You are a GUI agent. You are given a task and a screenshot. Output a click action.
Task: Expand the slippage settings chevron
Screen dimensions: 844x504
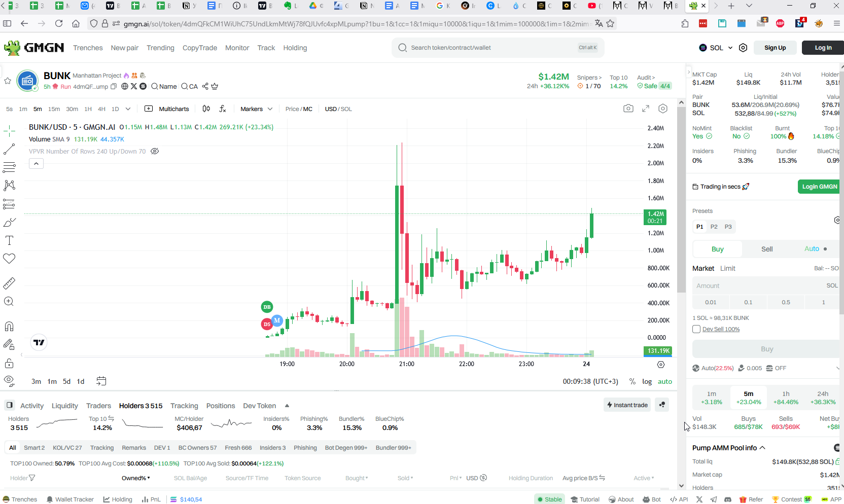tap(837, 368)
